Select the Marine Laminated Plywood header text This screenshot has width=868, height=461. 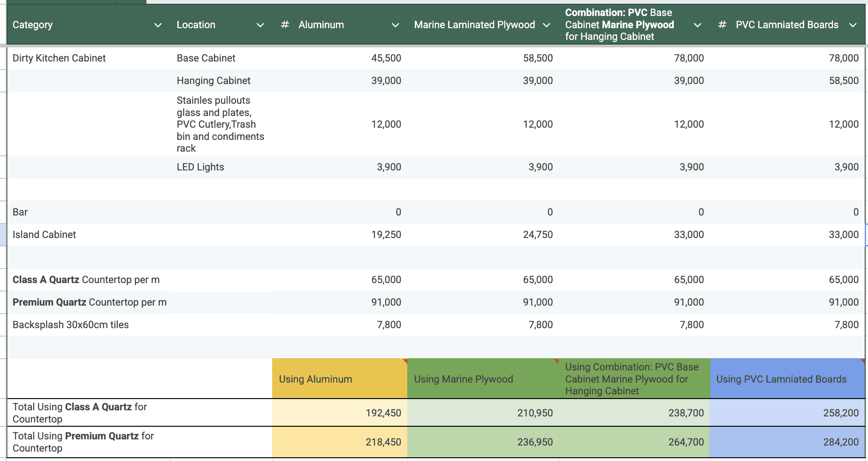(474, 25)
